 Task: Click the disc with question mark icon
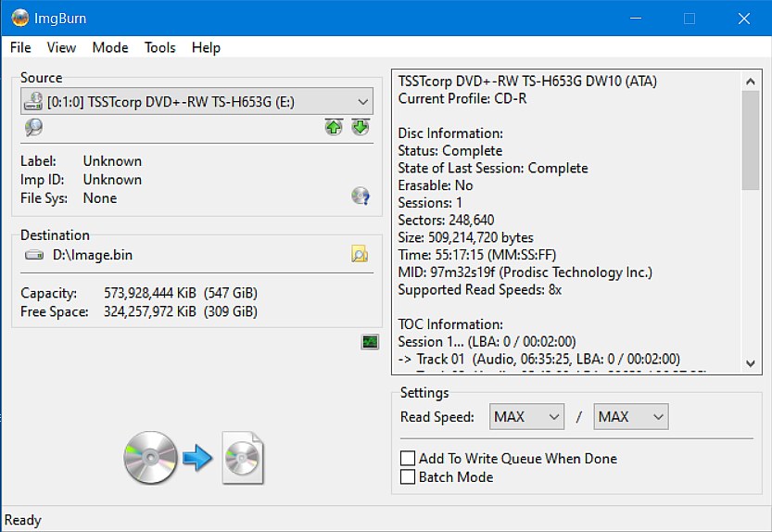[361, 196]
